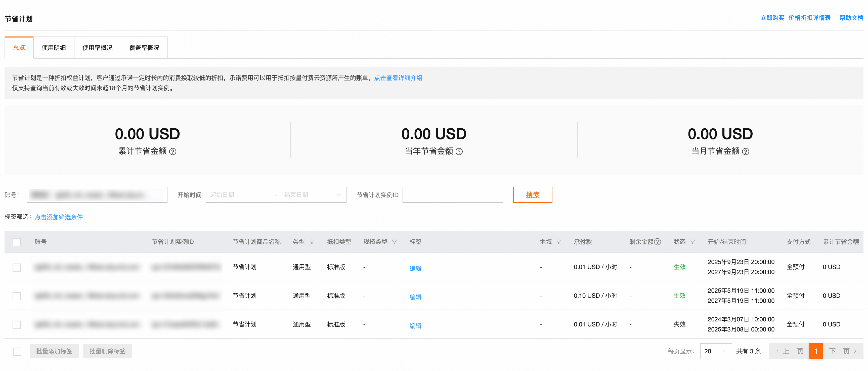This screenshot has height=371, width=868.
Task: Check the first row with 0.01 USD plan
Action: click(17, 267)
